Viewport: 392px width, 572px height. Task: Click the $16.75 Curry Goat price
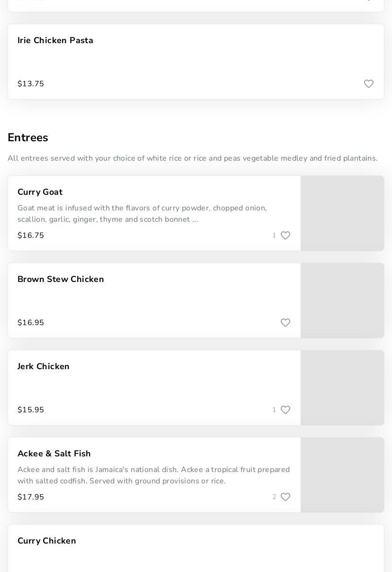click(31, 236)
